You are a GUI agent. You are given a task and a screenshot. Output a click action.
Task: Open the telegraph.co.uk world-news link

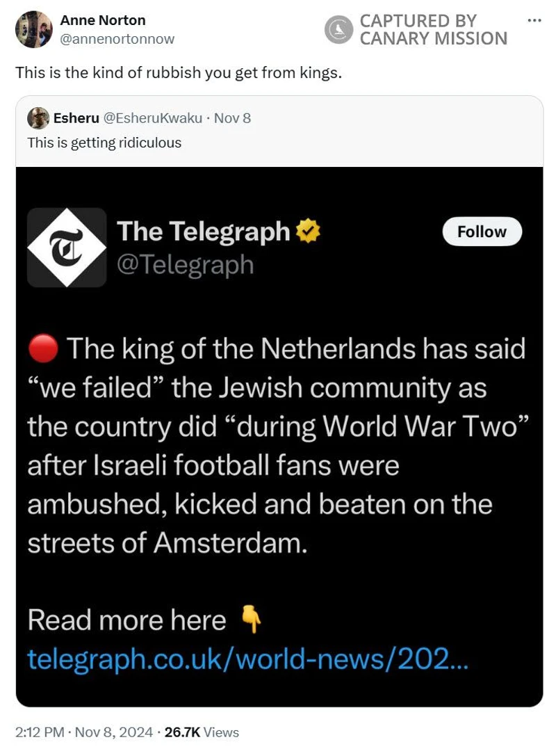tap(248, 658)
